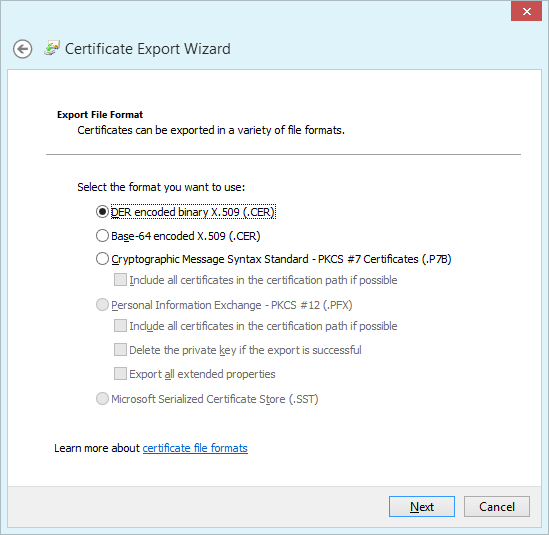Click the Certificate Export Wizard title text
The height and width of the screenshot is (535, 549).
147,49
